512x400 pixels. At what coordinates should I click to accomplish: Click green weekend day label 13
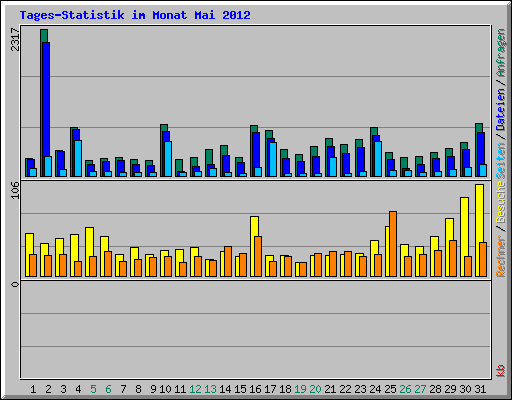[210, 389]
